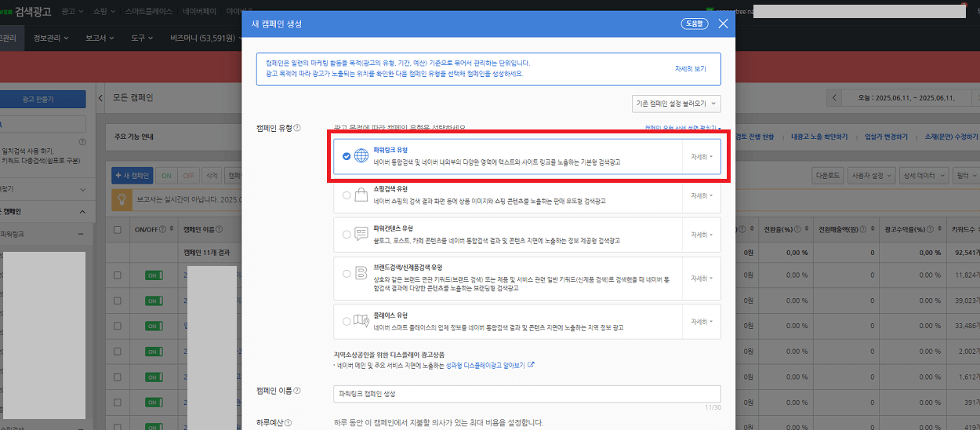Click the 광고 만들기 button
The image size is (980, 430).
coord(42,100)
